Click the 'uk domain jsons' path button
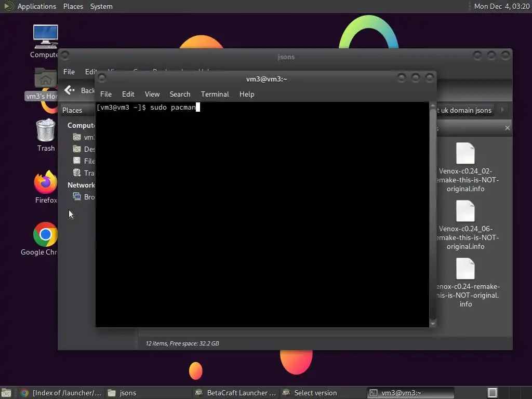 [464, 110]
